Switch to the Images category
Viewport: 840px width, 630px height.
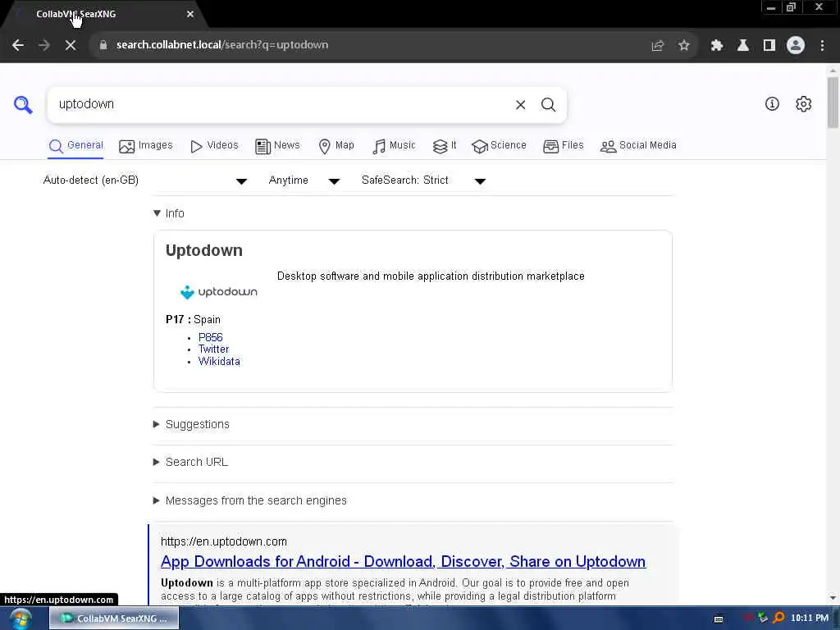click(x=146, y=146)
